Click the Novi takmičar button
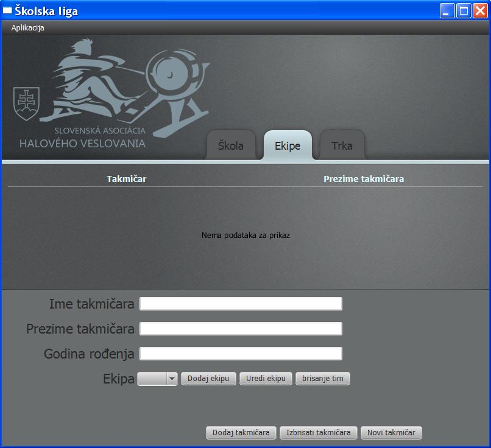The height and width of the screenshot is (448, 491). tap(392, 433)
